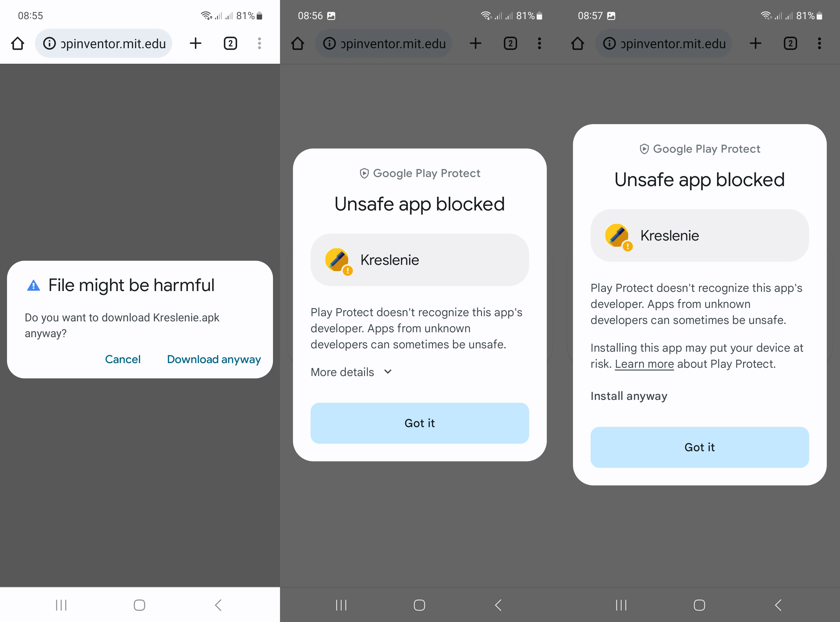This screenshot has height=622, width=840.
Task: Tap Play Protect shield icon in 08:56 dialog
Action: 364,173
